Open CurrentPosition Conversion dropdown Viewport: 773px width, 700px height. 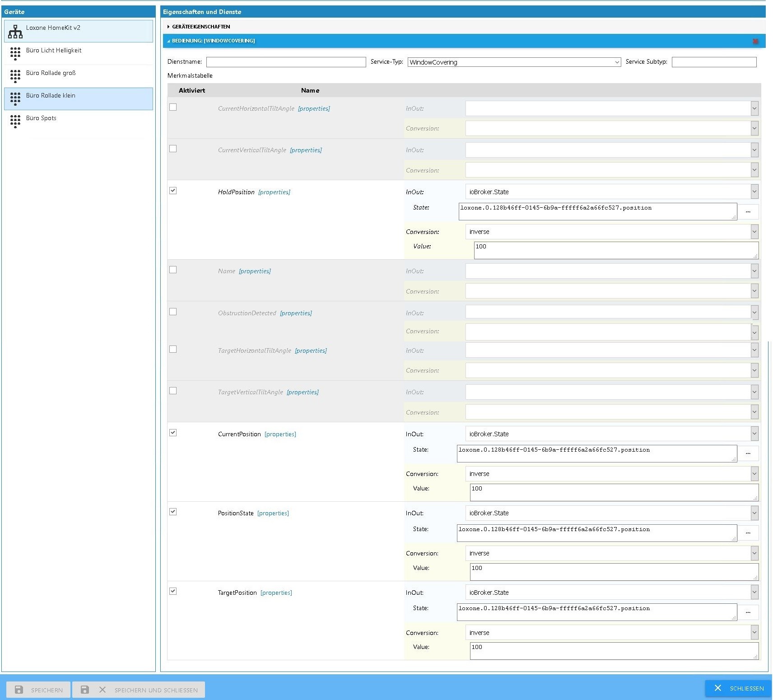pos(612,473)
